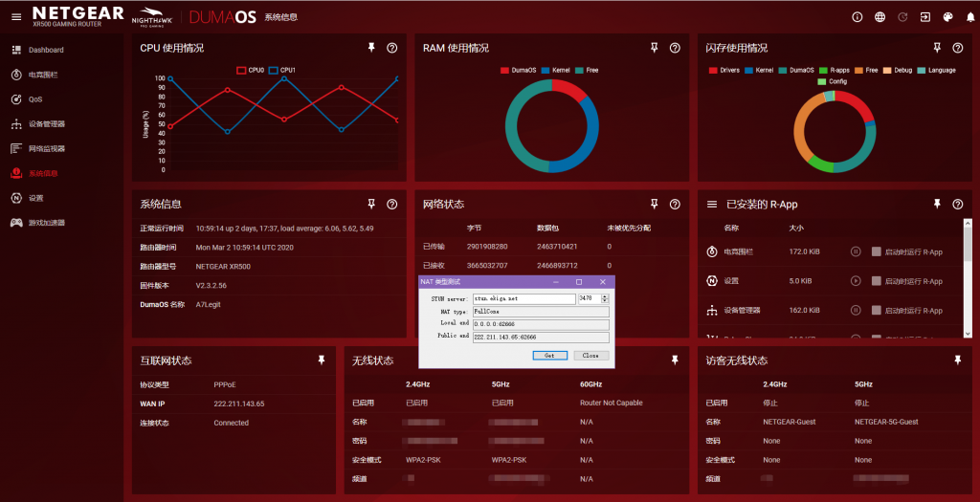Click the dimmed refresh icon in top bar
Viewport: 980px width, 502px height.
click(x=902, y=17)
